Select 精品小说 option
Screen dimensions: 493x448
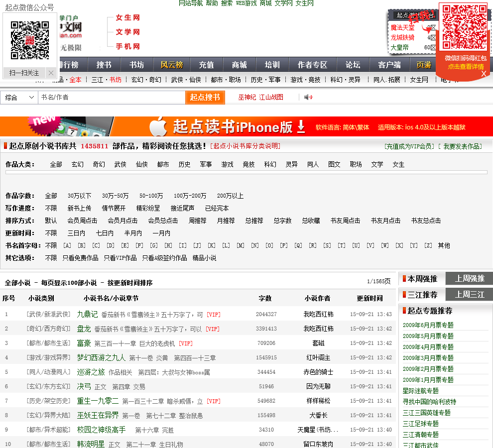click(x=204, y=258)
